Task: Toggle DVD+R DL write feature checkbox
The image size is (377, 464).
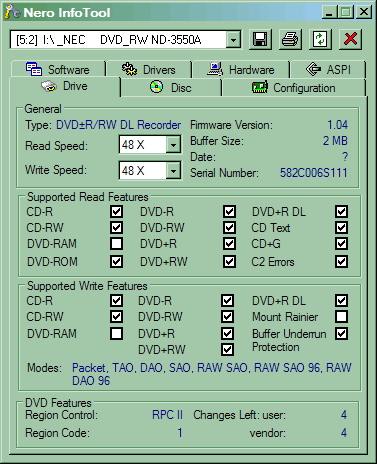Action: point(341,301)
